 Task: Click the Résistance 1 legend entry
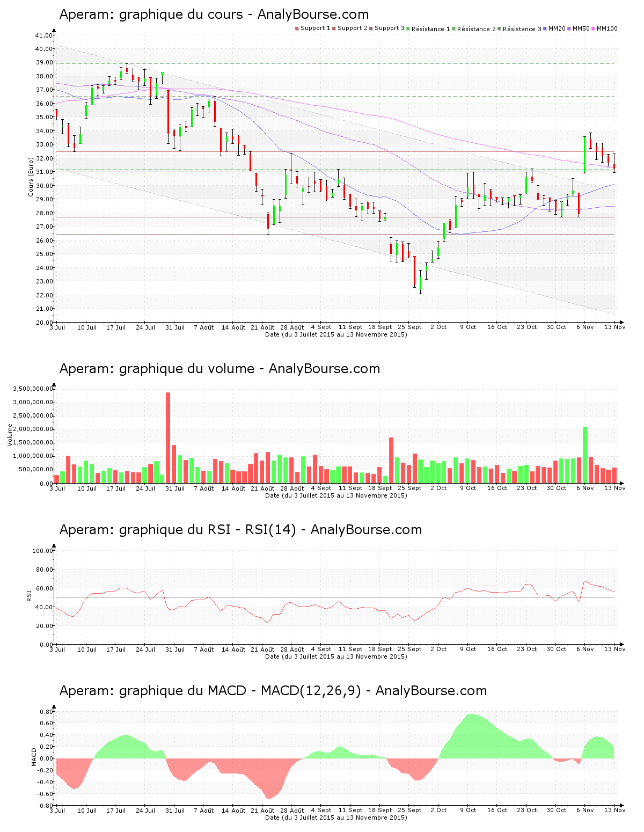tap(430, 29)
